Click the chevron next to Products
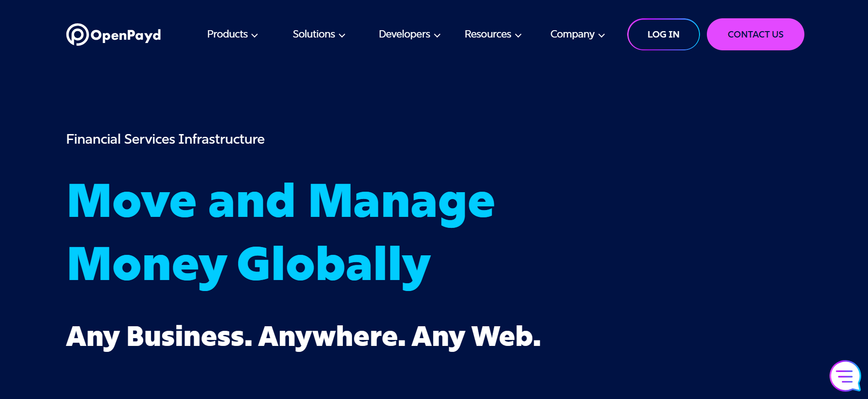Image resolution: width=868 pixels, height=399 pixels. [x=255, y=35]
